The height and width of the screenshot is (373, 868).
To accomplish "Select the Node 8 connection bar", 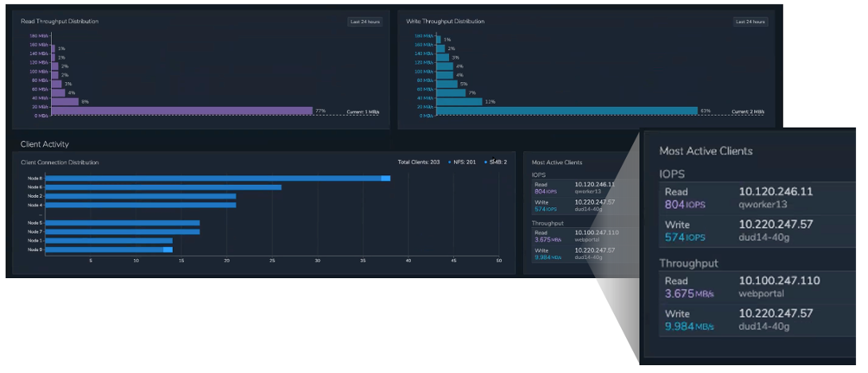I will [x=215, y=178].
